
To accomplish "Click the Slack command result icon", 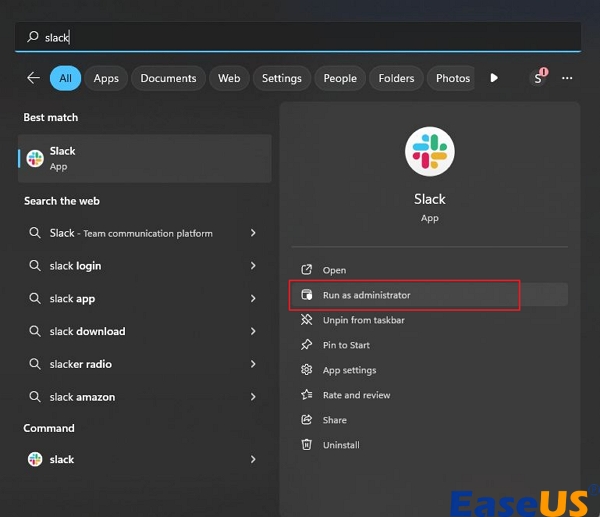I will pyautogui.click(x=35, y=460).
